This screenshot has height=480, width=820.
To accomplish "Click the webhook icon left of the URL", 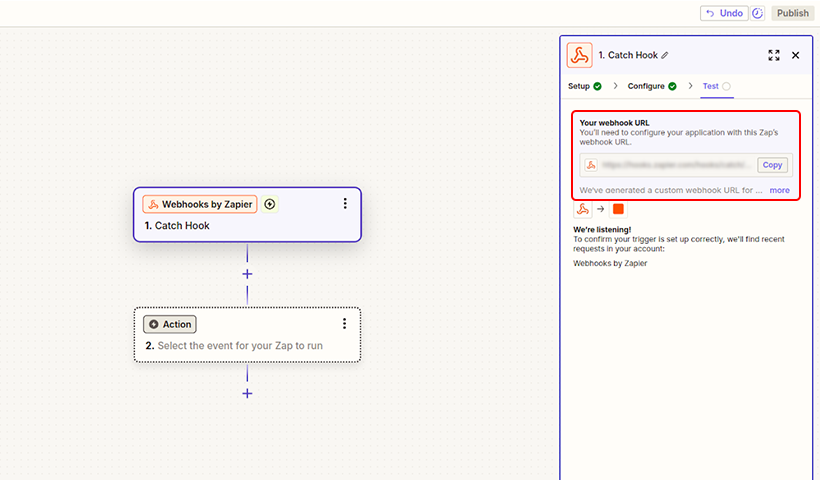I will (591, 165).
